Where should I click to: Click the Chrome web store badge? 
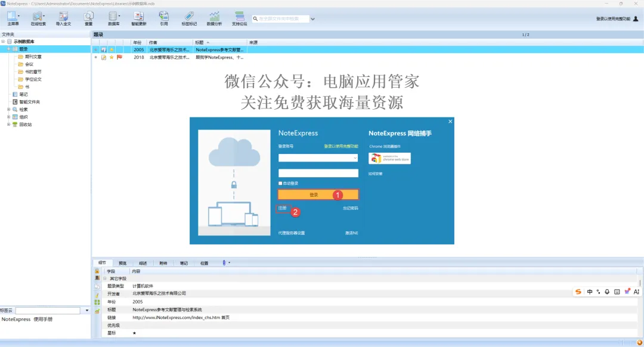[389, 158]
